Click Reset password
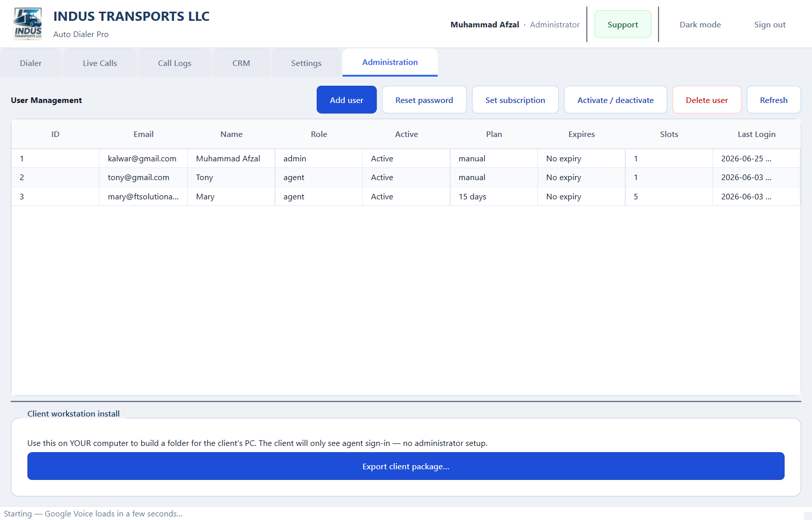Screen dimensions: 812x520 [424, 100]
